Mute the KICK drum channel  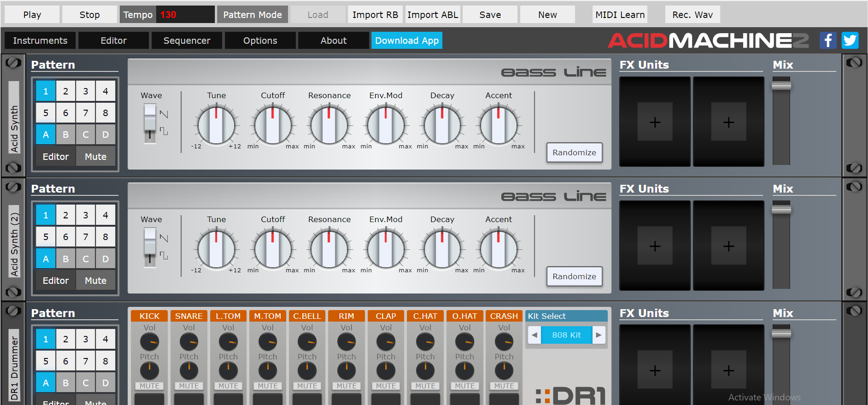coord(150,386)
